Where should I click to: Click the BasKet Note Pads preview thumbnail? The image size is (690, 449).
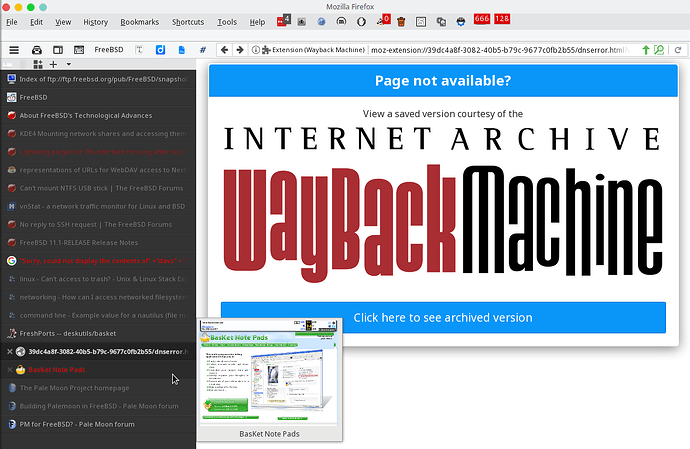(x=269, y=372)
